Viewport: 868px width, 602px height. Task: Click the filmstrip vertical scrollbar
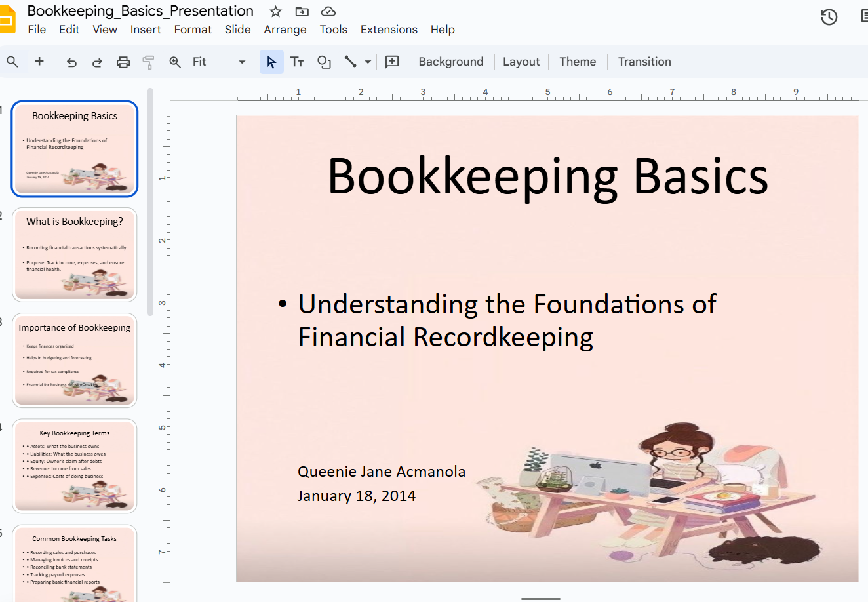(x=150, y=202)
